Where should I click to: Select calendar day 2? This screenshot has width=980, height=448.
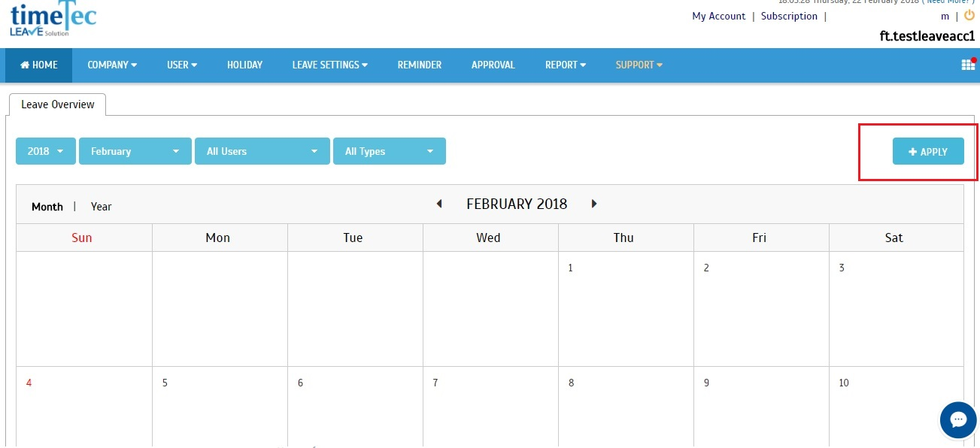pos(761,309)
